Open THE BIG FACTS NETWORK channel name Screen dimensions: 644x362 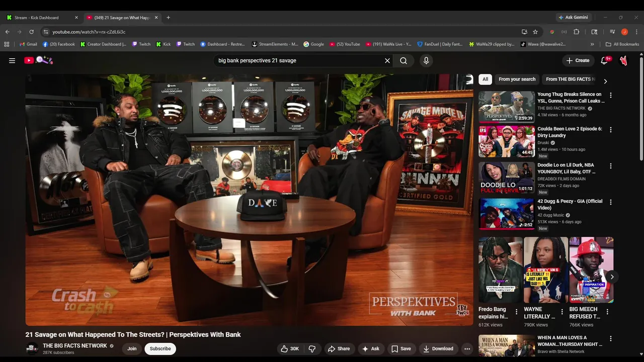click(75, 346)
